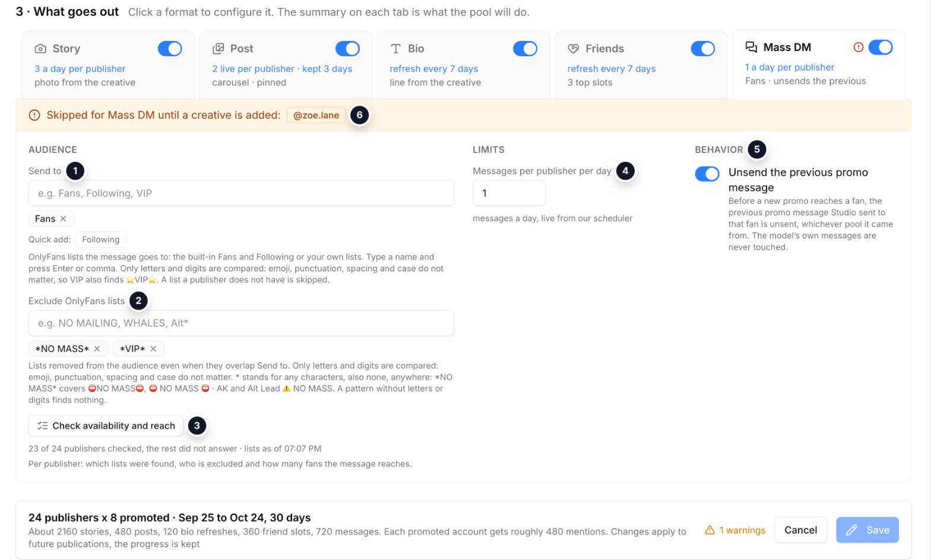
Task: Click the Bio text icon
Action: [x=396, y=49]
